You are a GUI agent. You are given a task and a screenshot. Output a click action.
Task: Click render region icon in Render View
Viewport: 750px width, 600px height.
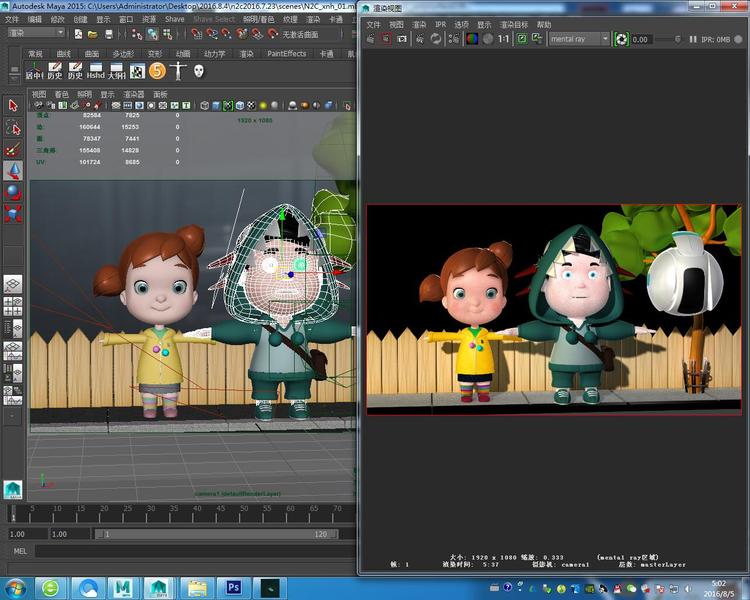point(386,39)
